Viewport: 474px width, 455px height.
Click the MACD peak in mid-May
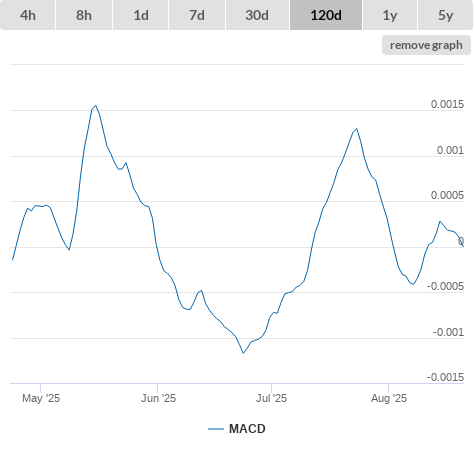pyautogui.click(x=96, y=106)
